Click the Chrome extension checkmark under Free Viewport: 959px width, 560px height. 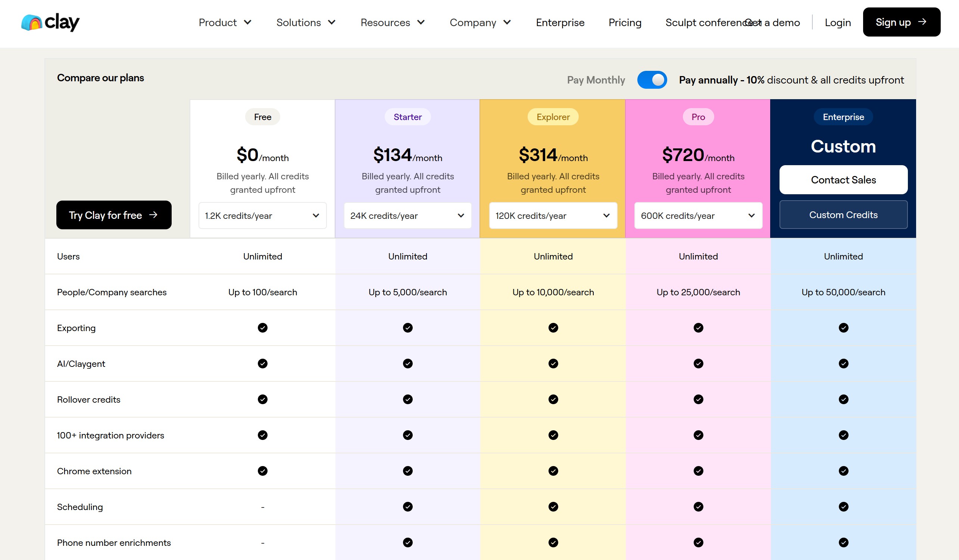click(x=263, y=471)
